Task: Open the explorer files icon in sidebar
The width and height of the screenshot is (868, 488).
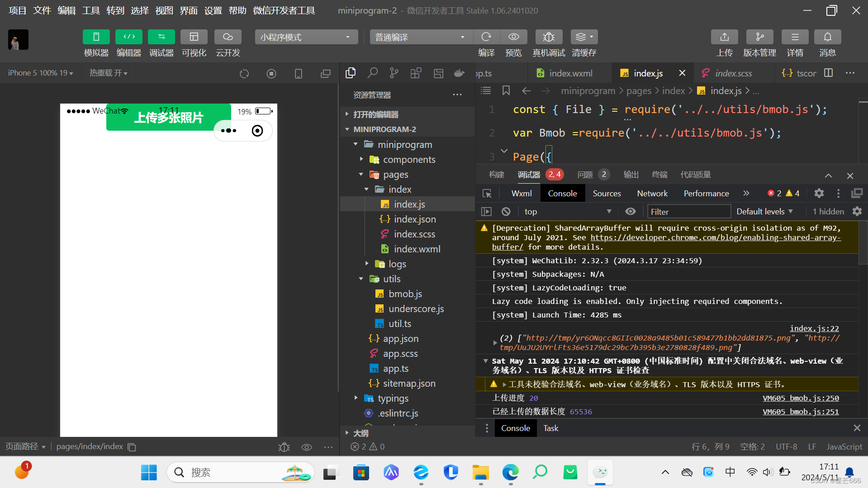Action: tap(351, 73)
